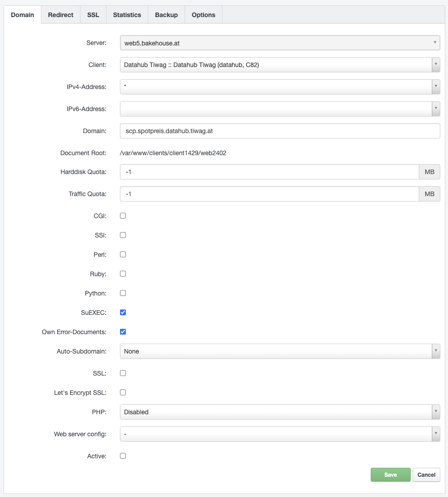This screenshot has height=497, width=448.
Task: Expand the IPv4-Address dropdown
Action: click(279, 87)
